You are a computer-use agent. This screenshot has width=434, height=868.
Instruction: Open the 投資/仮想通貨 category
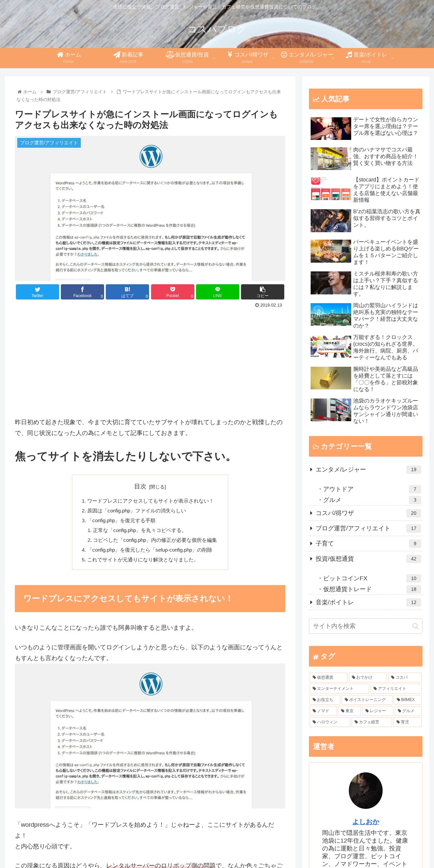(x=366, y=559)
